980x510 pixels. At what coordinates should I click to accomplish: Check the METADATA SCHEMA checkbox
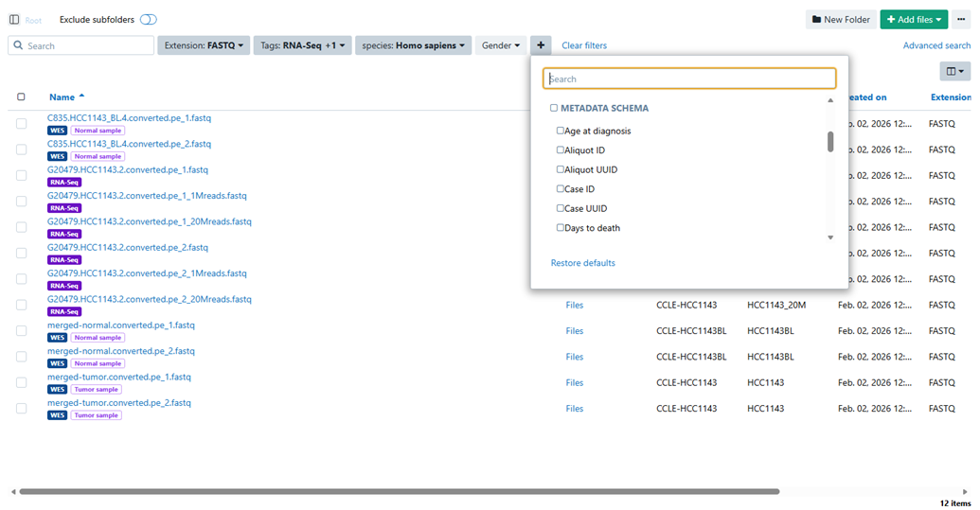(x=554, y=108)
